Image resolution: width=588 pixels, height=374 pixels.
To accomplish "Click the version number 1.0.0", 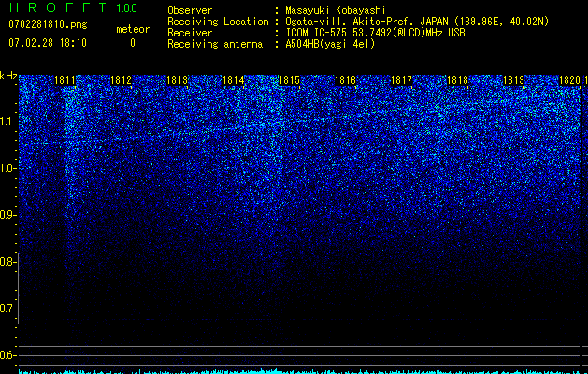I will 127,8.
